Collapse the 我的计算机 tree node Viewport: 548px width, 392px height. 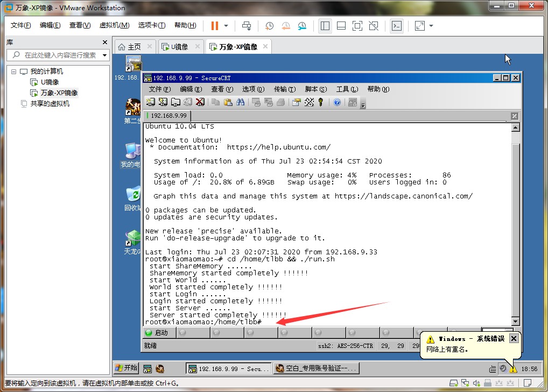click(13, 72)
